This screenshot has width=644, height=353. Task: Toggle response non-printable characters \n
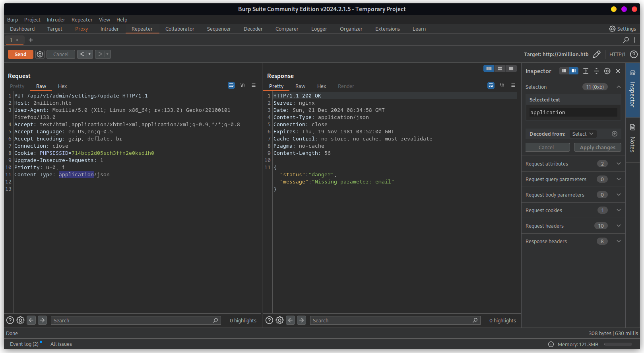502,85
